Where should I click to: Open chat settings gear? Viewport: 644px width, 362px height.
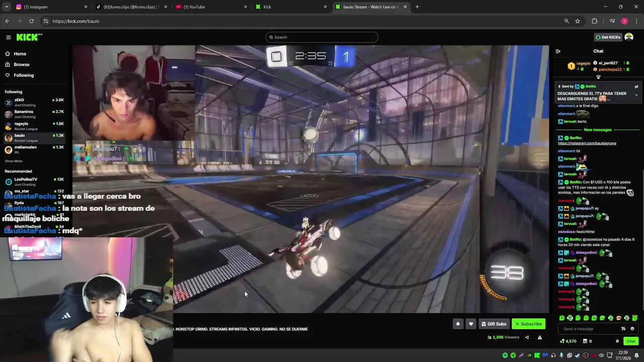click(617, 341)
